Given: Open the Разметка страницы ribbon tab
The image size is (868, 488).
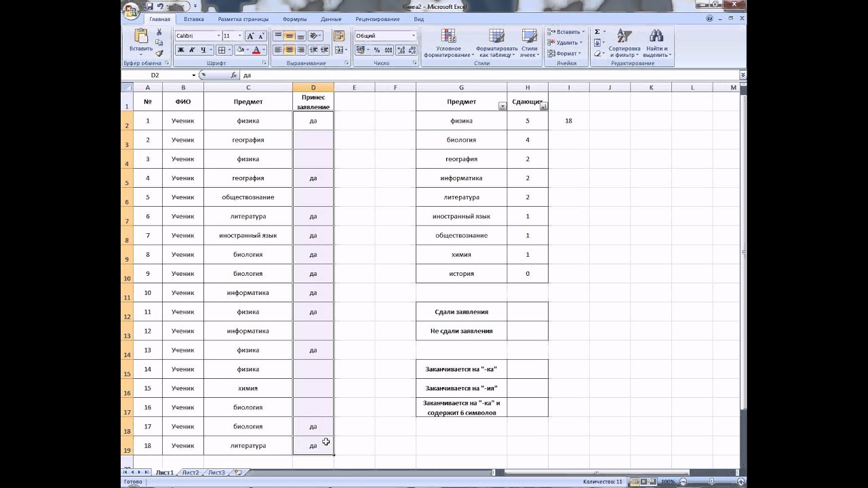Looking at the screenshot, I should point(243,19).
